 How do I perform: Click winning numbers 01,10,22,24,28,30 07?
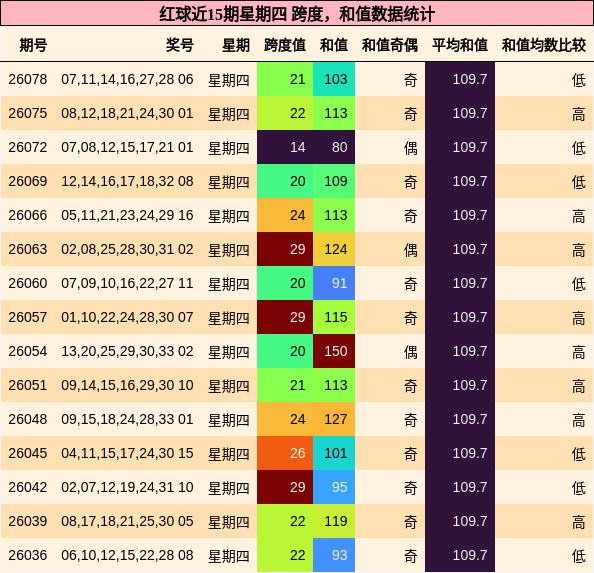[127, 317]
